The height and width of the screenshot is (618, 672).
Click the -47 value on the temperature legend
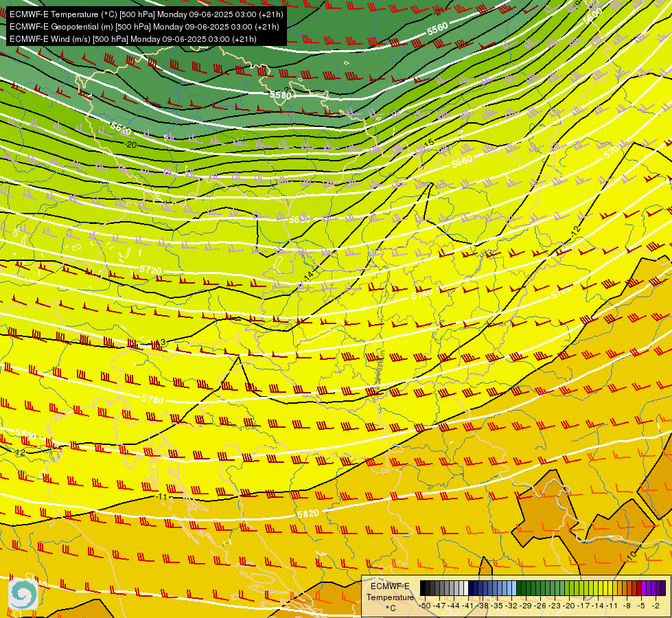(x=440, y=606)
